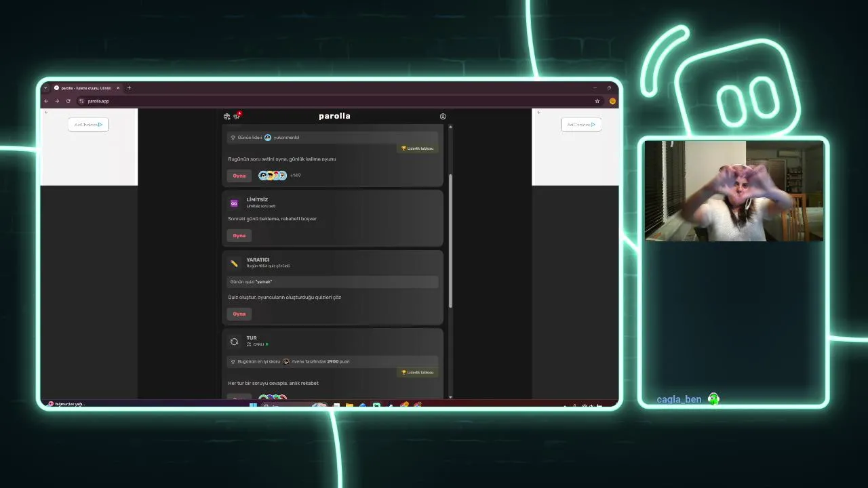Click the rivenx avatar in Tur best score
Screen dimensions: 868x488
coord(286,362)
